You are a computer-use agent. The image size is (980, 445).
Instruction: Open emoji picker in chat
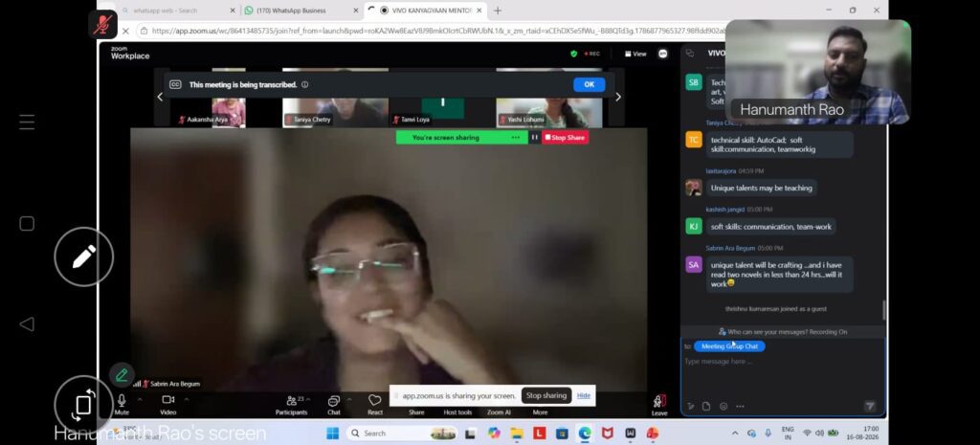tap(724, 407)
